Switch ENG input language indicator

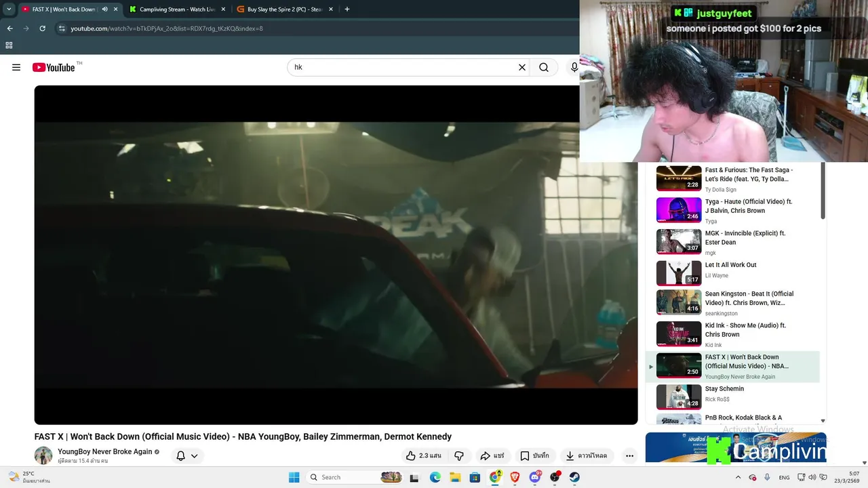[784, 477]
